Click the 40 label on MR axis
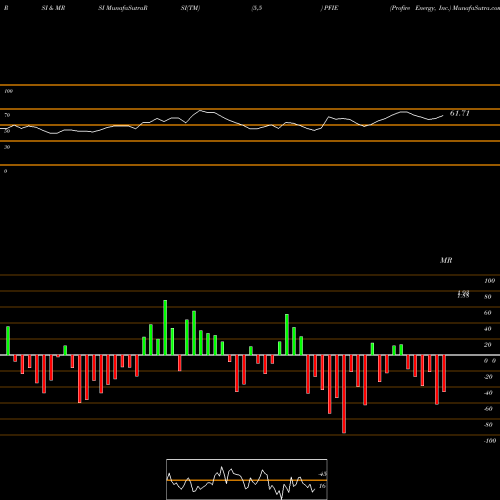The height and width of the screenshot is (500, 500). click(x=488, y=329)
